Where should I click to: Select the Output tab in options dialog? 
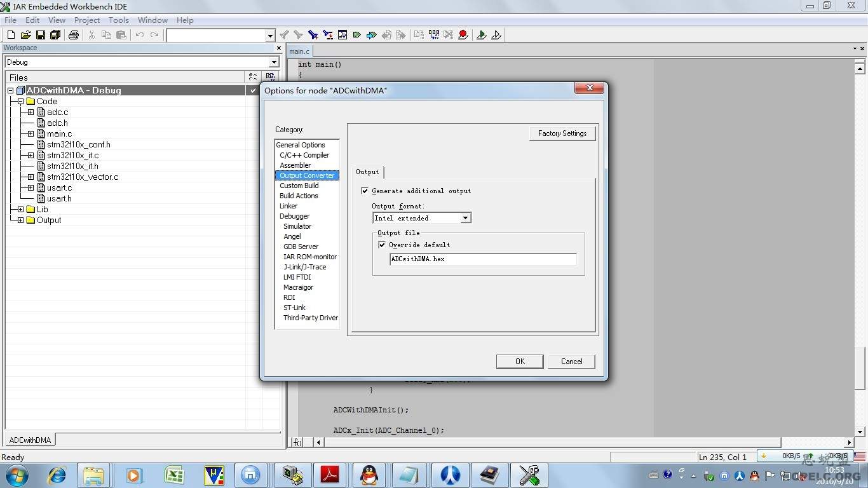point(367,172)
